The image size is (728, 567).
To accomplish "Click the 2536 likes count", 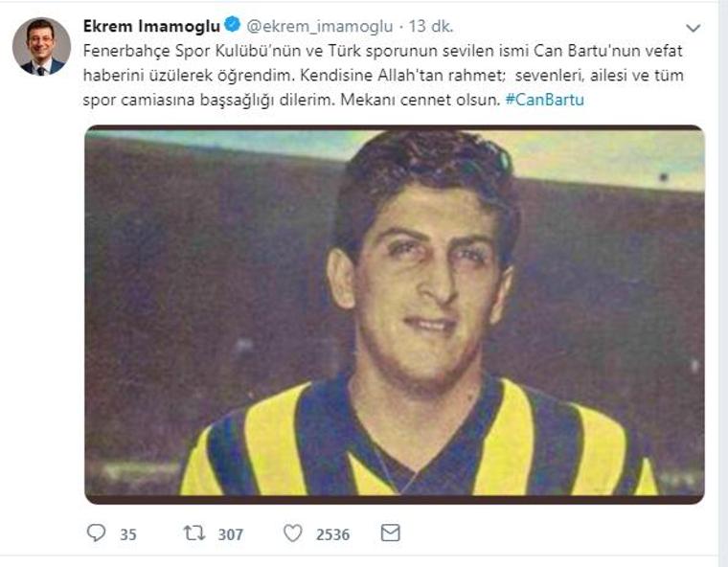I will coord(333,534).
